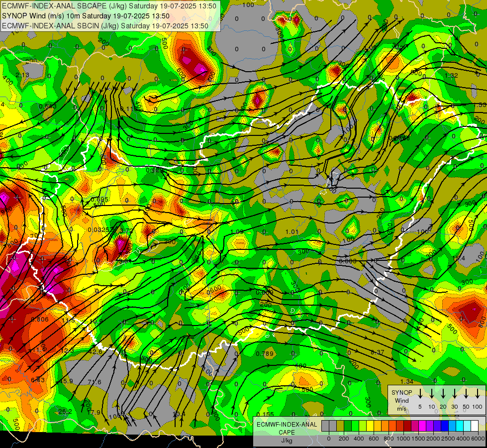
Task: Click the map value 8.37
Action: coord(378,352)
